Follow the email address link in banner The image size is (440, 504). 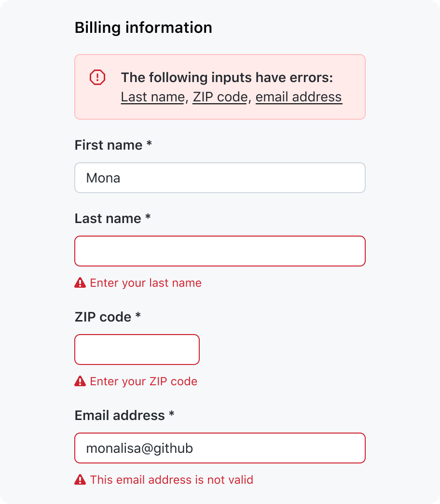click(299, 97)
